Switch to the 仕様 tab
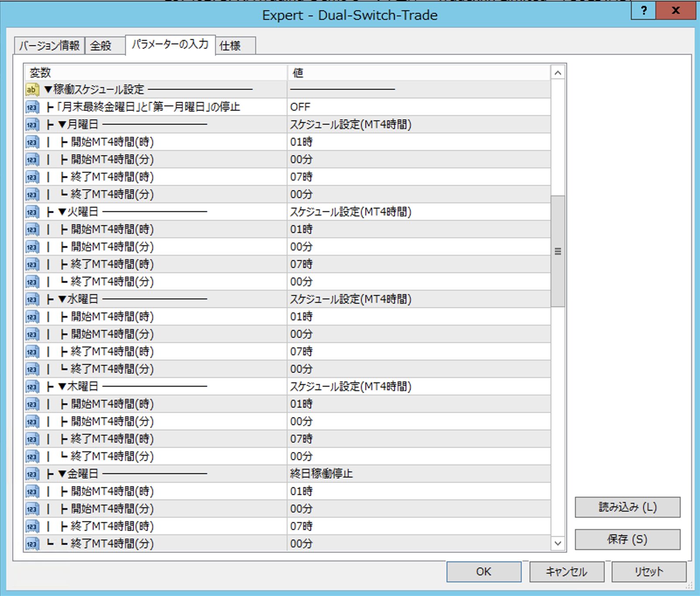Viewport: 700px width, 596px height. click(235, 45)
